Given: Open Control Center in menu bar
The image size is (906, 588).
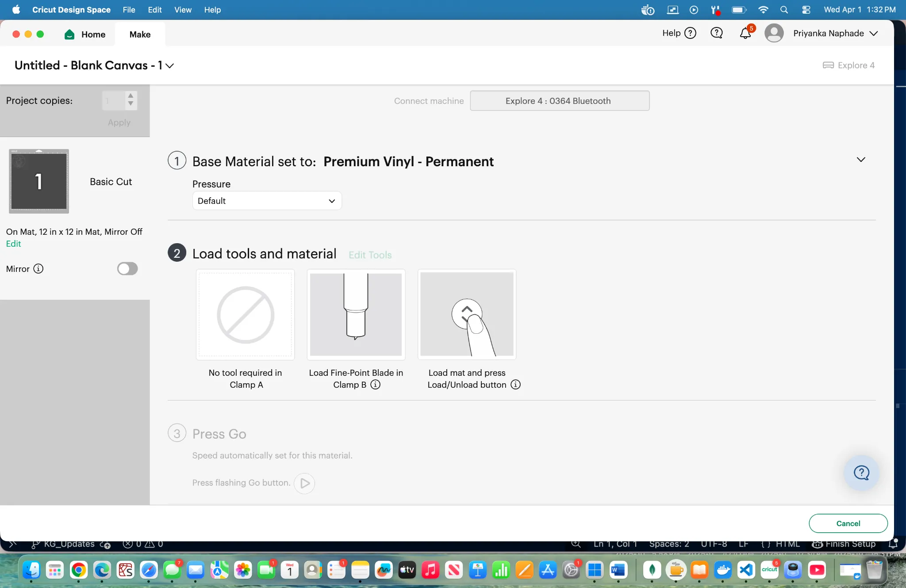Looking at the screenshot, I should (806, 10).
